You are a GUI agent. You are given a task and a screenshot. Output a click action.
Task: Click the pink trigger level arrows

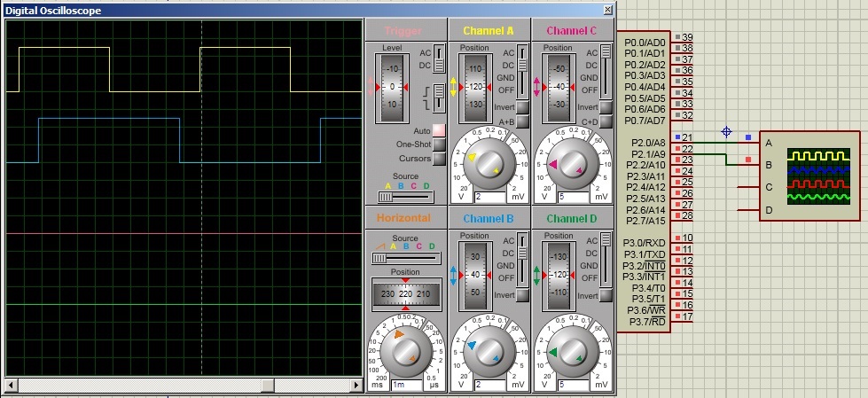point(371,88)
